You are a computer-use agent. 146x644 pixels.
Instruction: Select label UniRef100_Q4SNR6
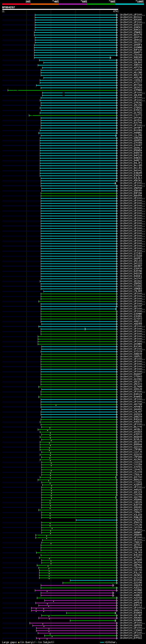[x=131, y=344]
